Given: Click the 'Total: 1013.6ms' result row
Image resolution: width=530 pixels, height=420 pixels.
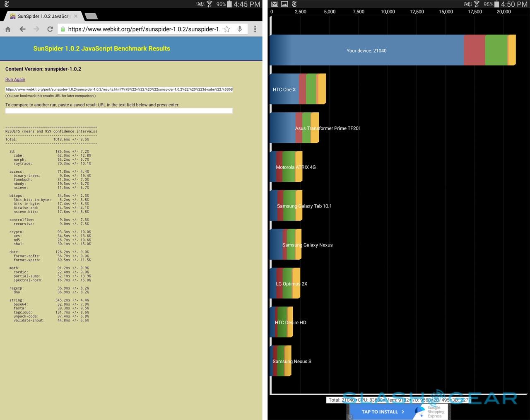Looking at the screenshot, I should click(x=47, y=140).
